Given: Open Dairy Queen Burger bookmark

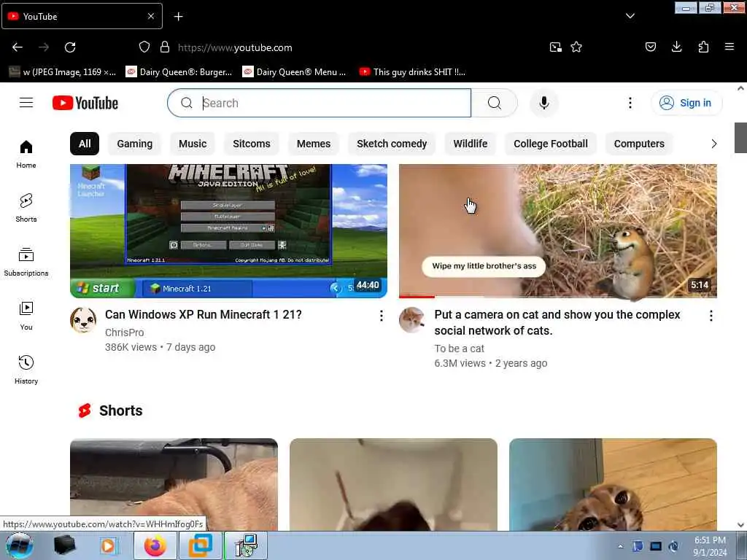Looking at the screenshot, I should pos(179,72).
